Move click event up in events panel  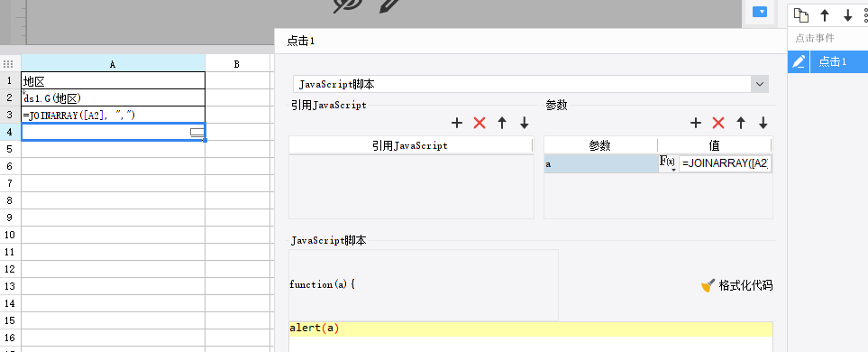[825, 15]
